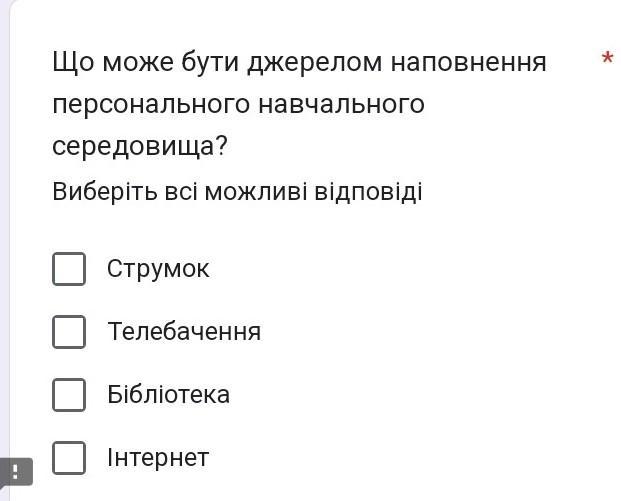This screenshot has width=621, height=501.
Task: Tick the Телебачення checkbox
Action: click(x=69, y=332)
